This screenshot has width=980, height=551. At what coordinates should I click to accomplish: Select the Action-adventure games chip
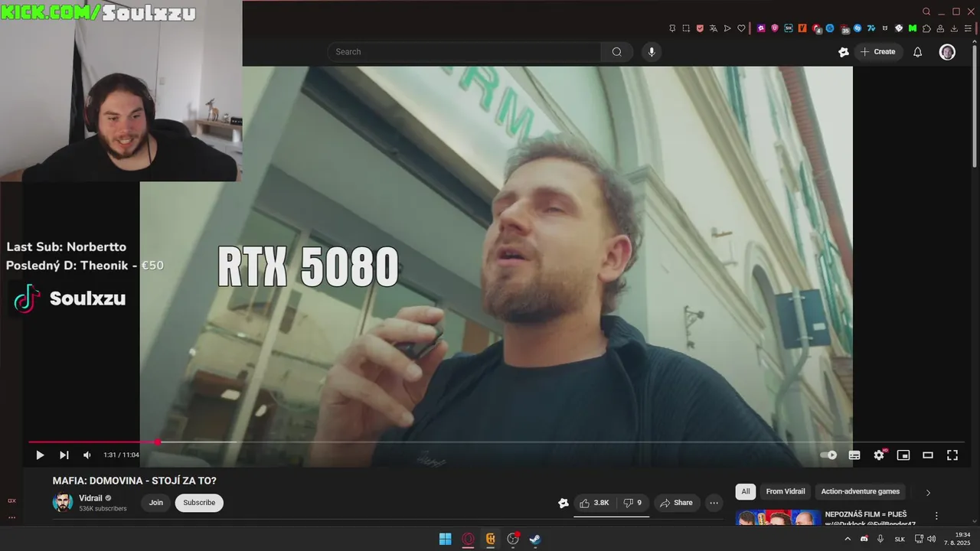(861, 491)
